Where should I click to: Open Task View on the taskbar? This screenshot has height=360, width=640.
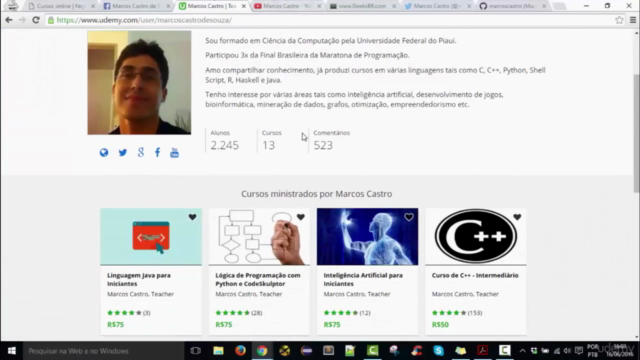click(x=196, y=351)
